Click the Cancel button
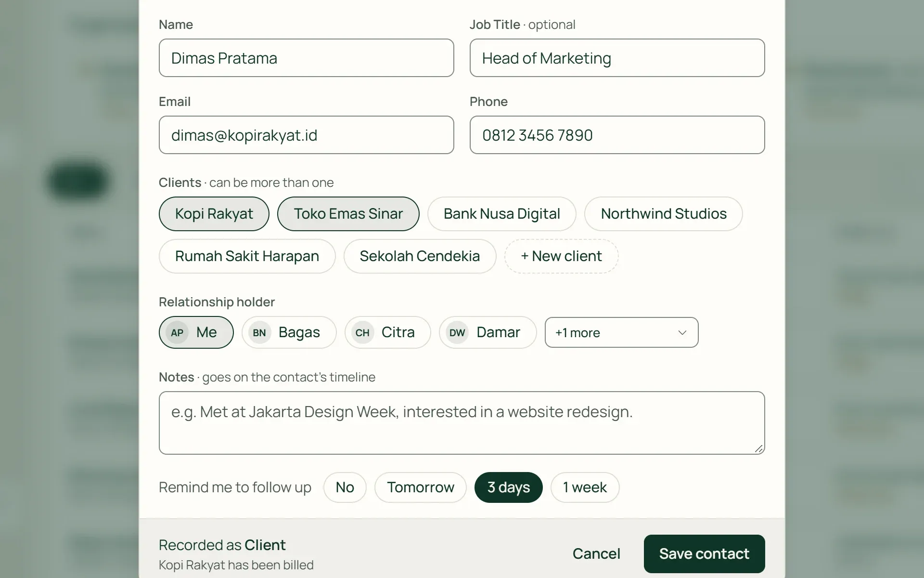The width and height of the screenshot is (924, 578). click(x=596, y=554)
